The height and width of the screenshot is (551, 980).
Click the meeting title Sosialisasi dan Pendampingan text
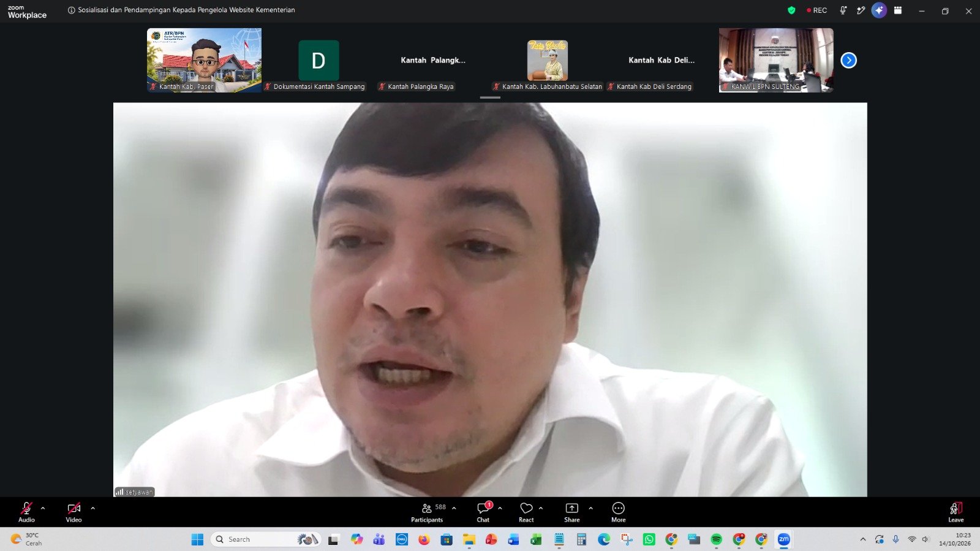(186, 10)
